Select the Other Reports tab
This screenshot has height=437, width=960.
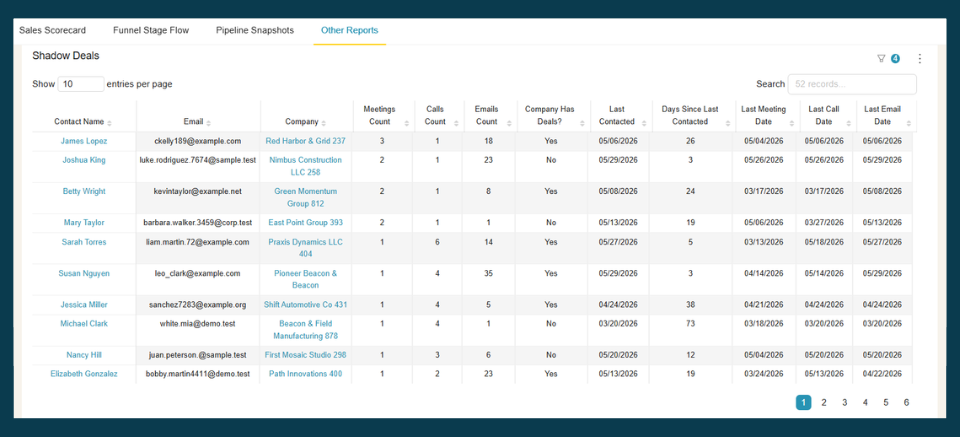point(350,31)
